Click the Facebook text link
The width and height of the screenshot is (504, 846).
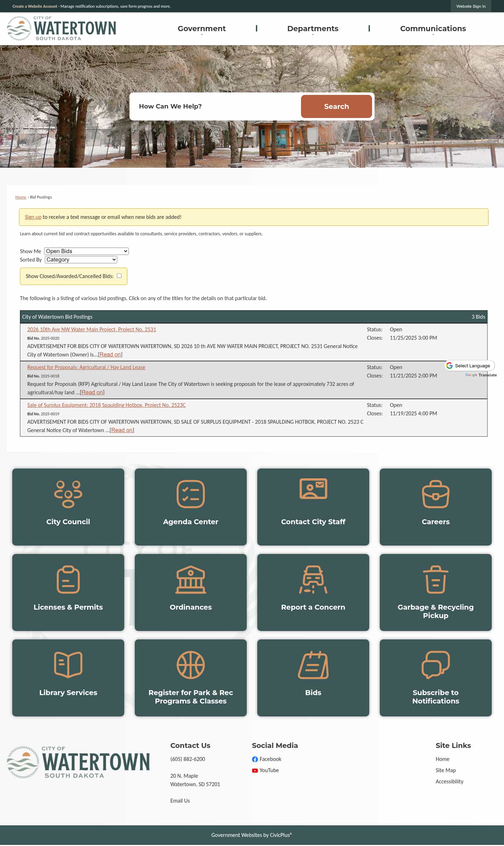pos(270,759)
